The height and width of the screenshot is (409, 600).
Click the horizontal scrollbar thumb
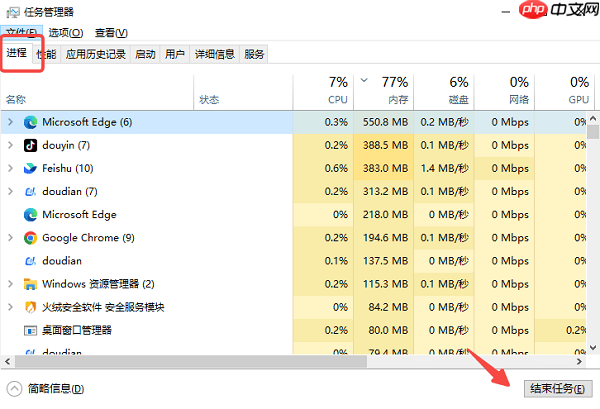pos(191,362)
